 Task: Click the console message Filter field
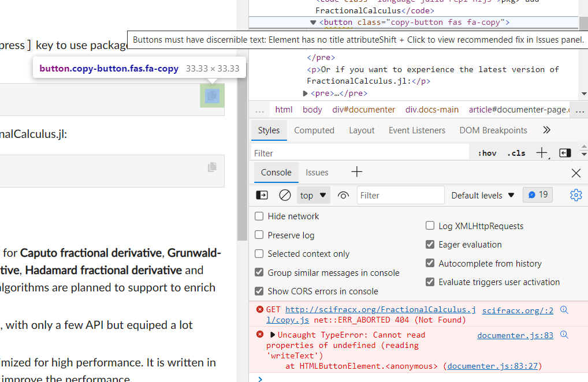tap(400, 195)
